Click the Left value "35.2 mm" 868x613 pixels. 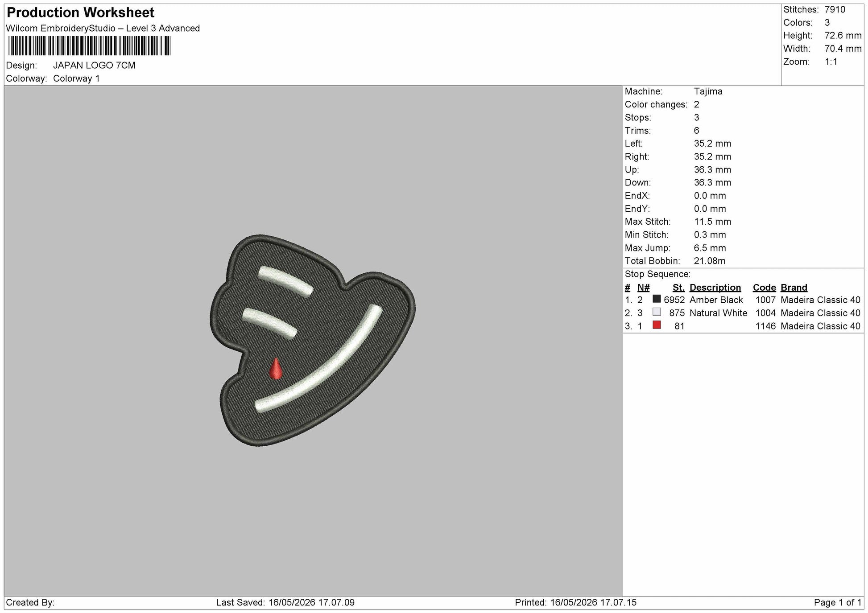pyautogui.click(x=712, y=144)
